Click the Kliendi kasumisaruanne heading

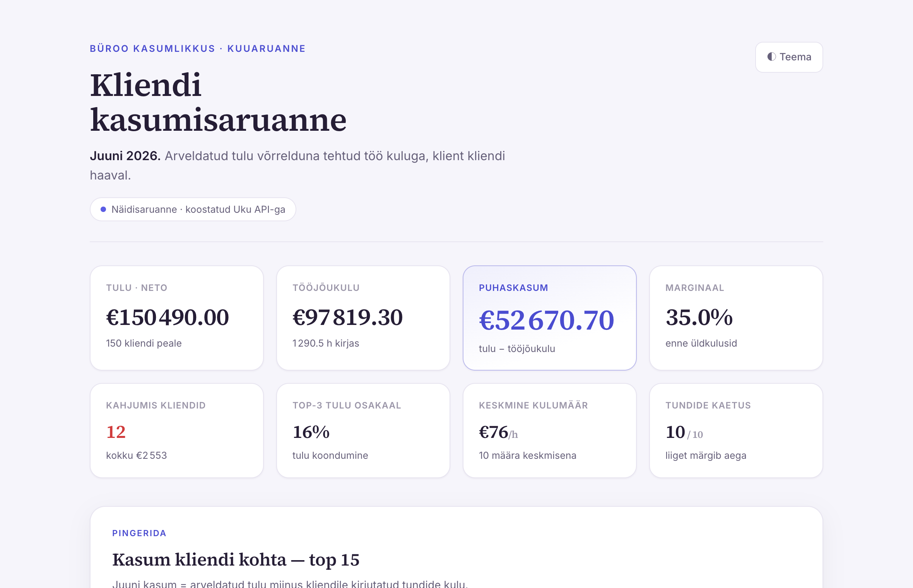point(218,102)
